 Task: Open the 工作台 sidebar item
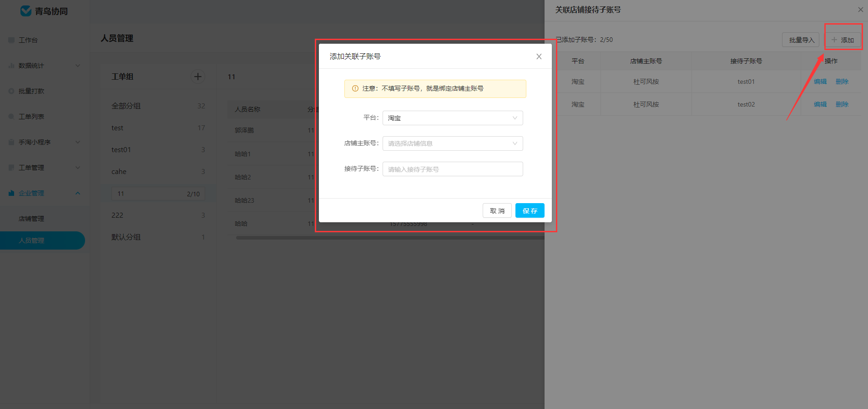(x=28, y=40)
